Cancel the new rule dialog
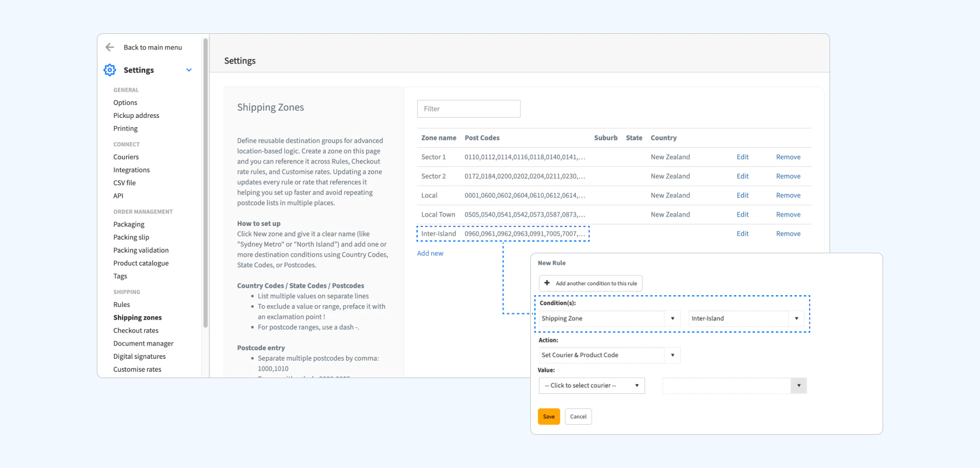980x468 pixels. pyautogui.click(x=578, y=417)
